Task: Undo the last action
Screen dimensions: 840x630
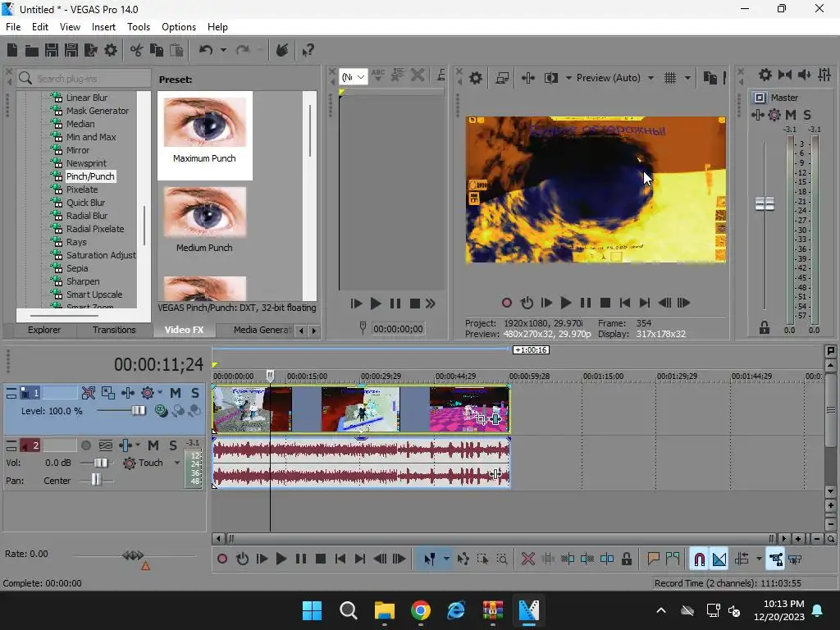Action: [206, 50]
